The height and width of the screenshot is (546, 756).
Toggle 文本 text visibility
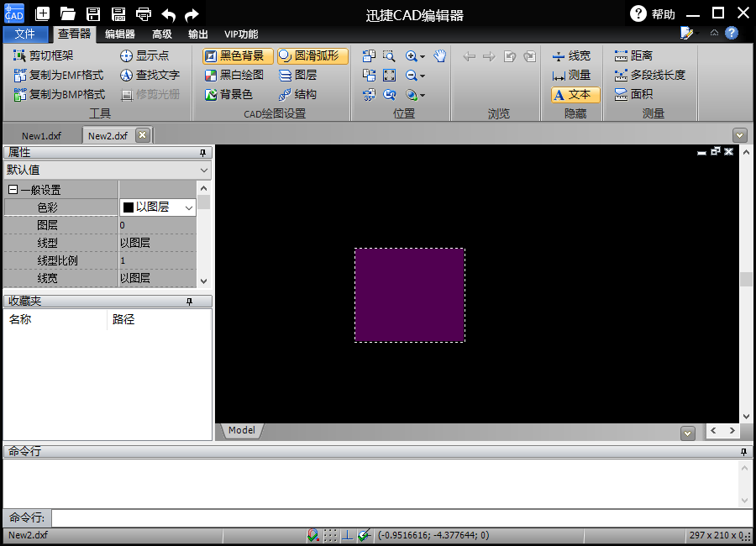575,95
